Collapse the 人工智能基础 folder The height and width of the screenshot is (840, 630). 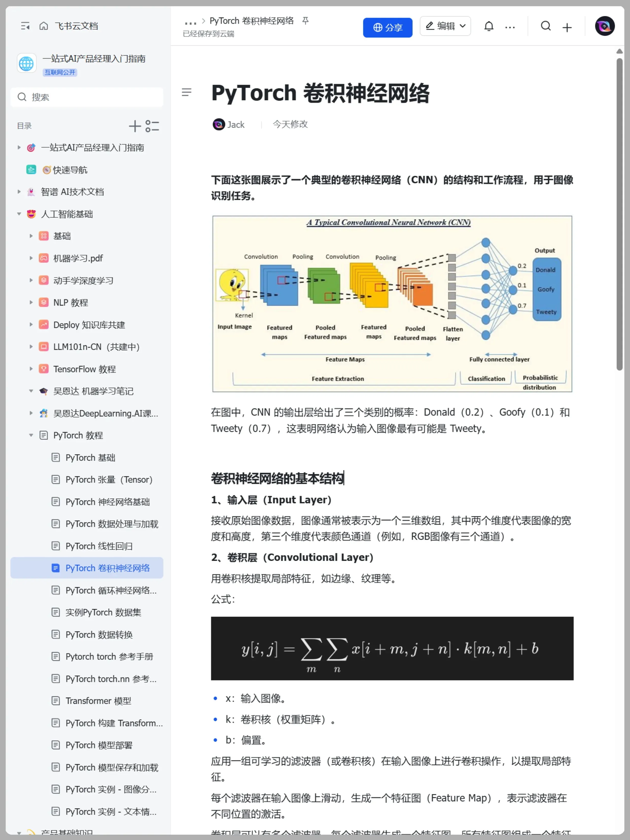(19, 214)
